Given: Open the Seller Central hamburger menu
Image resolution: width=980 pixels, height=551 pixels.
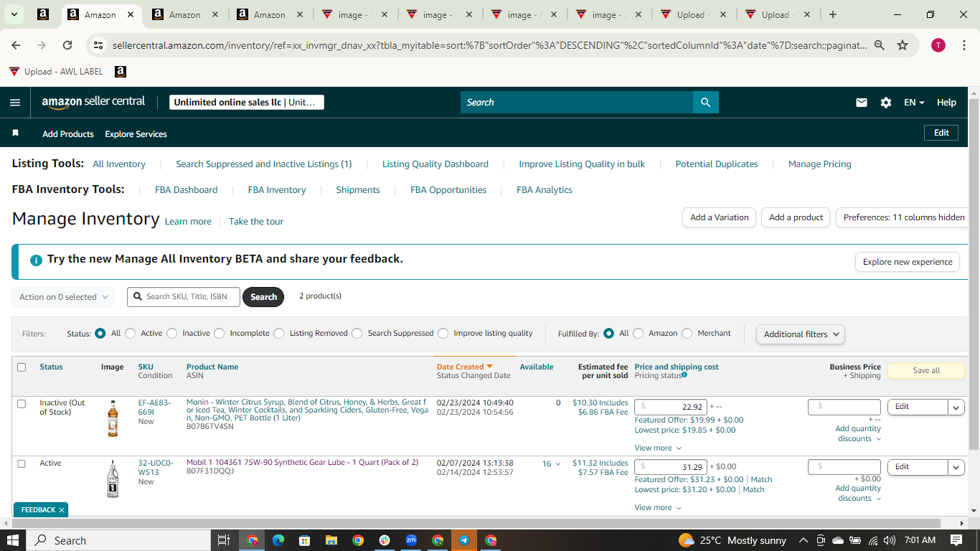Looking at the screenshot, I should [x=15, y=103].
